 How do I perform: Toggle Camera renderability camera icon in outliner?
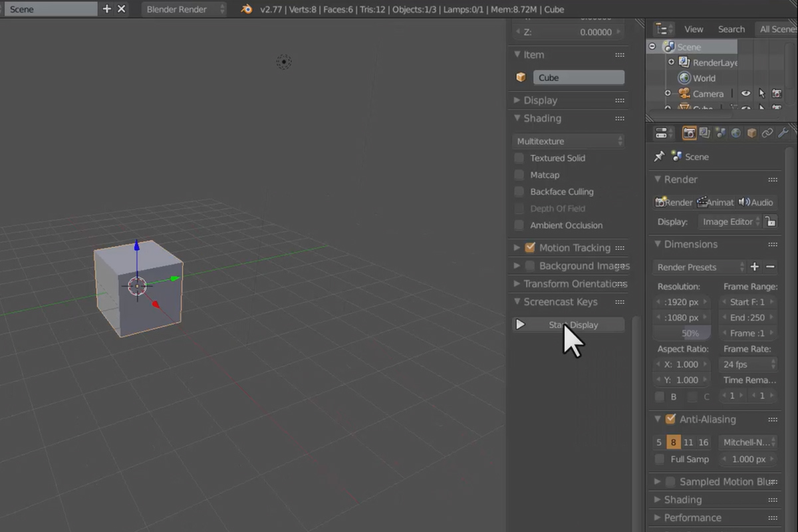[776, 94]
